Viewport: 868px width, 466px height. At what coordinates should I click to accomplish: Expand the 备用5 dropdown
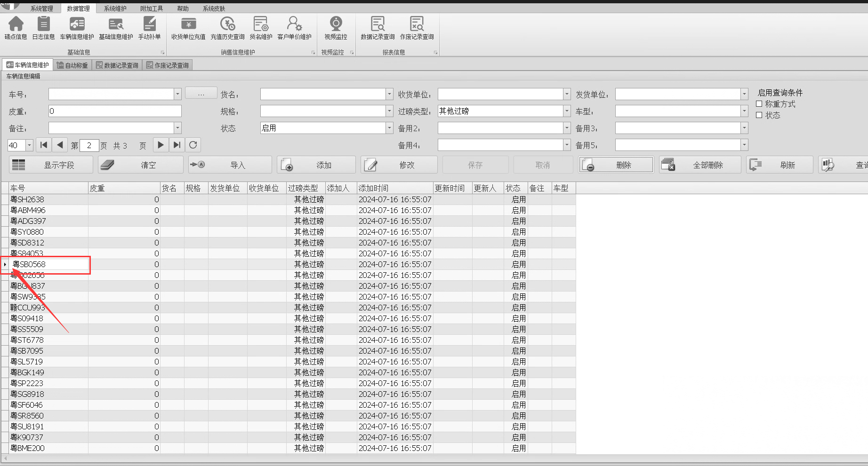point(744,145)
